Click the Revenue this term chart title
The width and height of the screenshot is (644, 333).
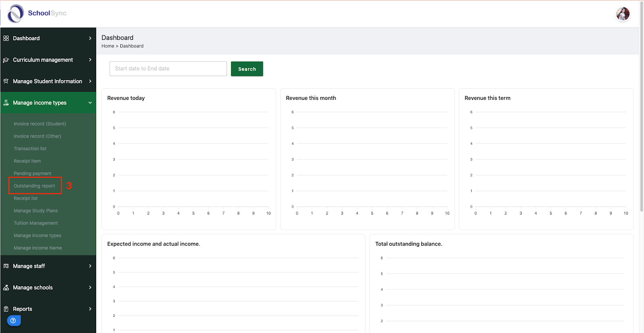click(487, 98)
